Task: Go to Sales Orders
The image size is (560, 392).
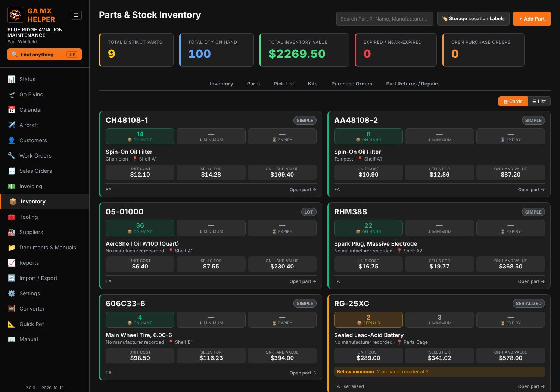Action: pyautogui.click(x=45, y=171)
